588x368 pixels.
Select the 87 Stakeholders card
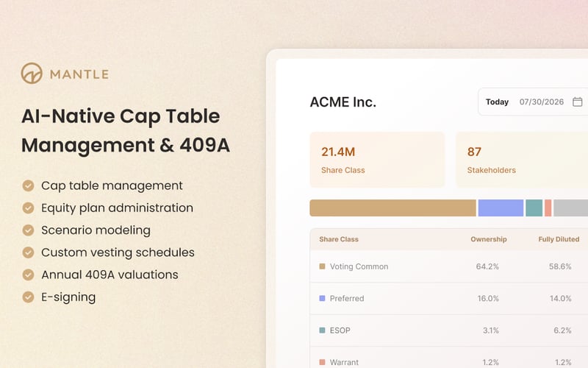(x=522, y=160)
